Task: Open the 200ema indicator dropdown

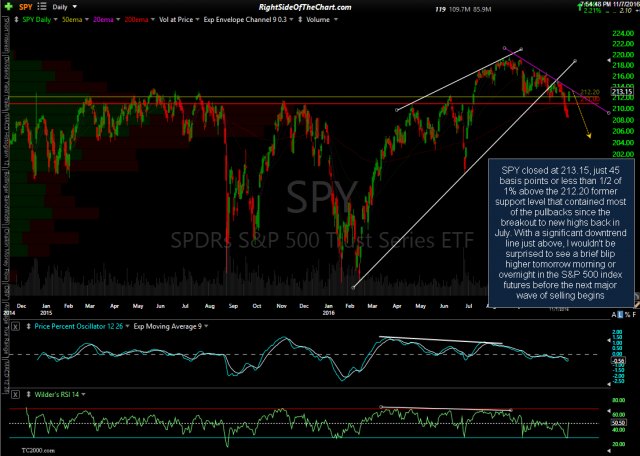Action: tap(152, 20)
